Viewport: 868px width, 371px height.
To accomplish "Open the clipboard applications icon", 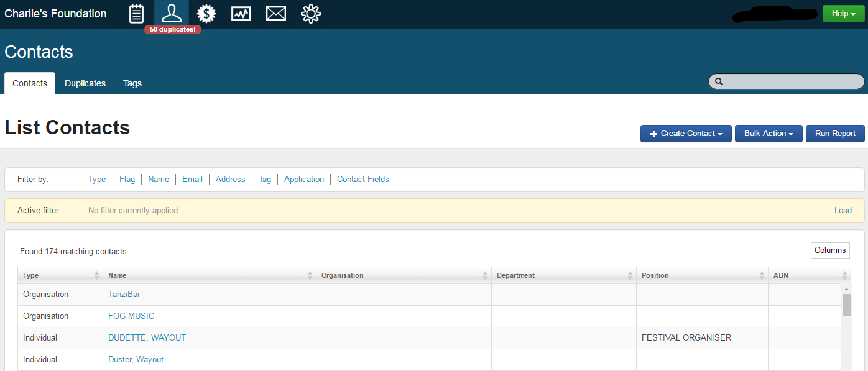I will pos(137,14).
